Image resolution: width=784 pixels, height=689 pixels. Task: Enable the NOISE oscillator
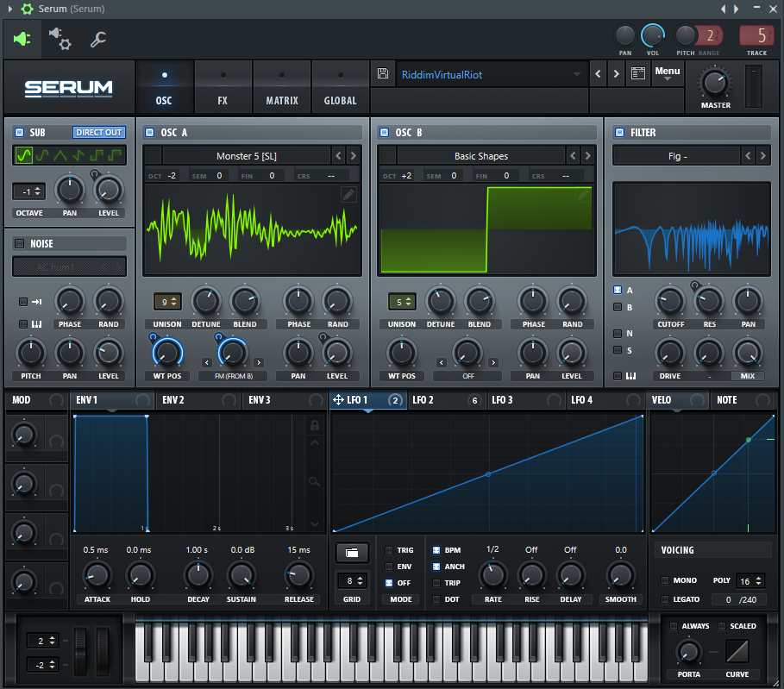click(20, 243)
